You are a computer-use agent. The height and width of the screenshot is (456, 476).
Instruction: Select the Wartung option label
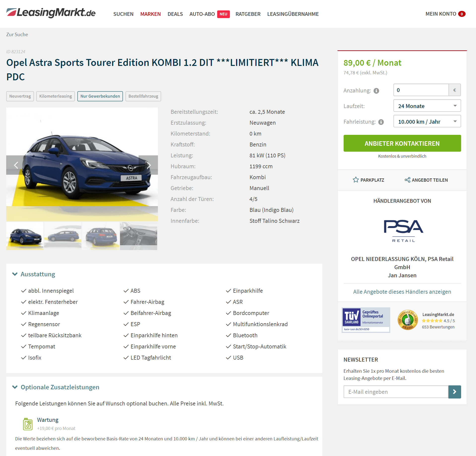(x=48, y=420)
